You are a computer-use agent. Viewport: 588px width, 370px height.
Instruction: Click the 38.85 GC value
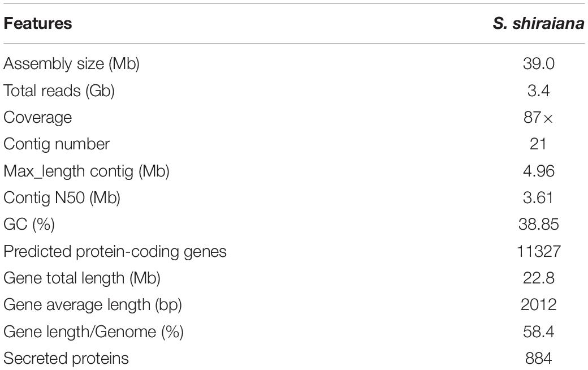(538, 225)
